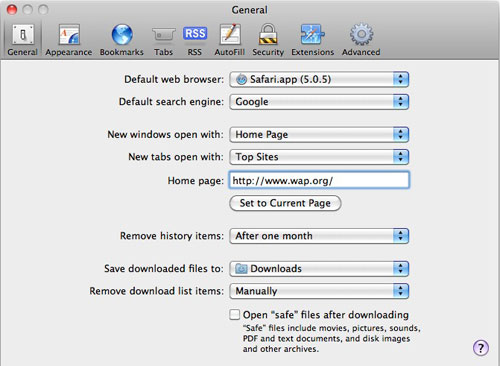Open the Advanced gear pane
The width and height of the screenshot is (500, 366).
(361, 40)
